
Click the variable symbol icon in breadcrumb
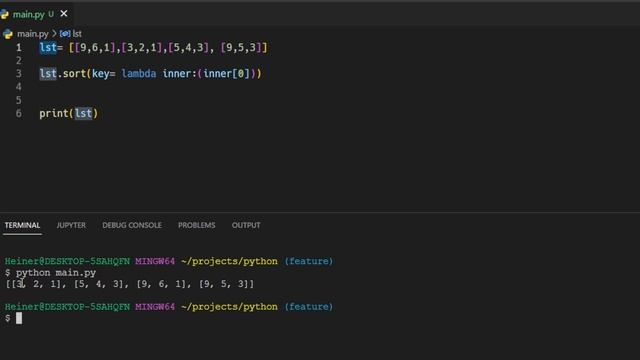(x=65, y=34)
